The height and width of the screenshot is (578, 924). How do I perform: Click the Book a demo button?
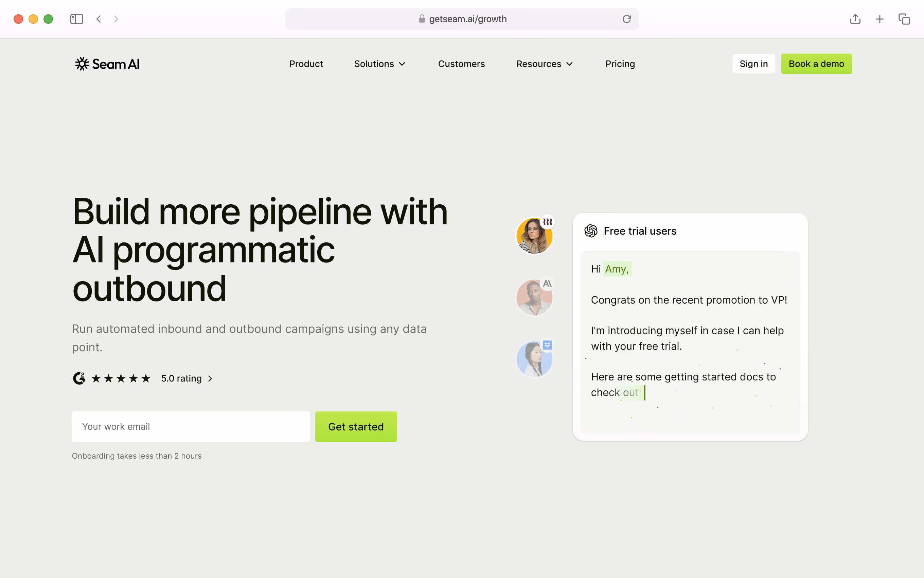(816, 64)
